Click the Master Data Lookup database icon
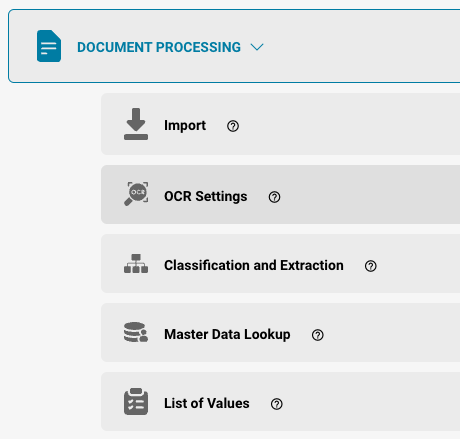Viewport: 460px width, 439px height. pyautogui.click(x=136, y=332)
